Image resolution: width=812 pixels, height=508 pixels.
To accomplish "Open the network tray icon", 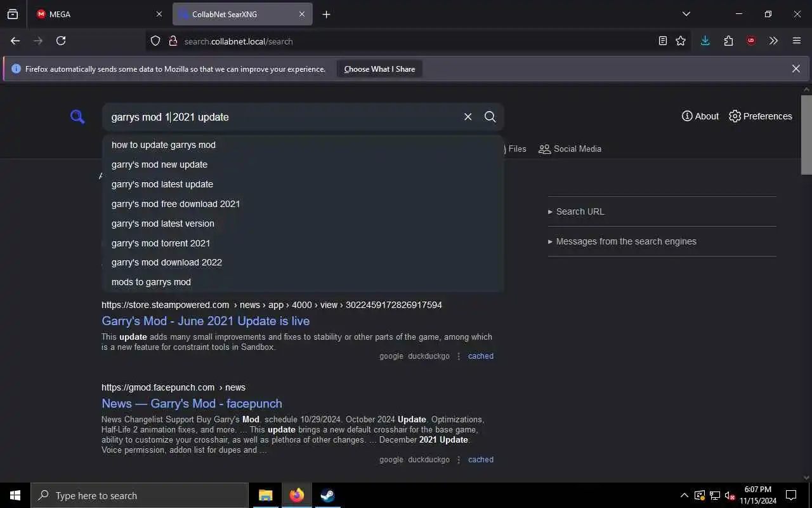I will [x=714, y=495].
